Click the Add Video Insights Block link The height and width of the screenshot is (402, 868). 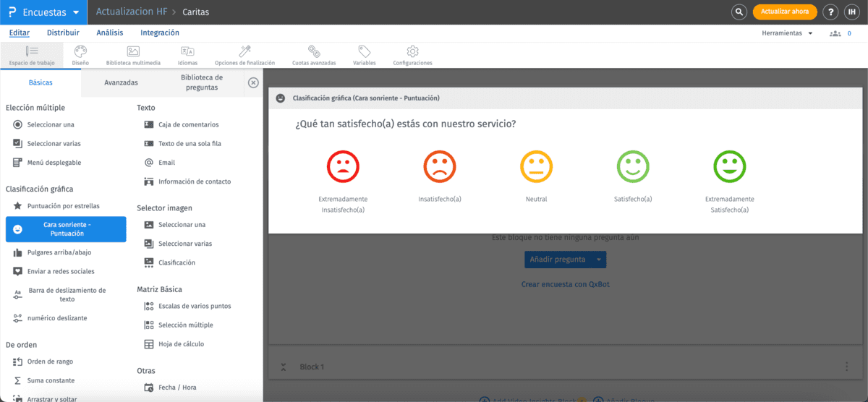point(534,399)
